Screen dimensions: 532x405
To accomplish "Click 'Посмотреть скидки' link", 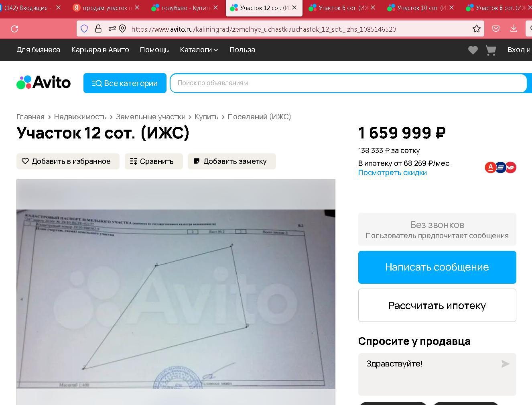I will click(x=392, y=173).
